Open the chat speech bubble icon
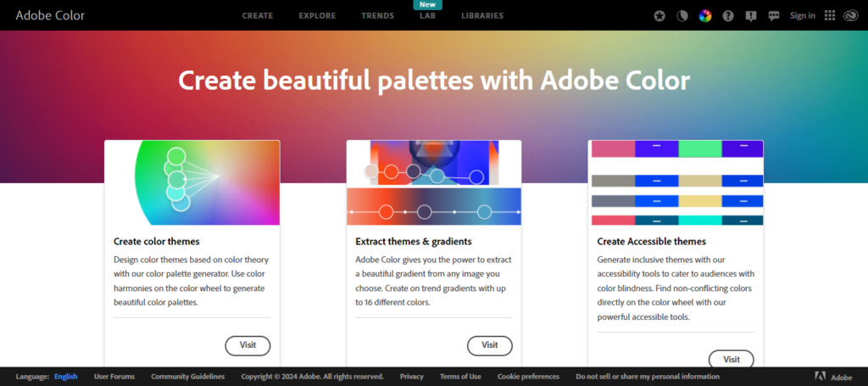This screenshot has height=386, width=868. (x=772, y=15)
